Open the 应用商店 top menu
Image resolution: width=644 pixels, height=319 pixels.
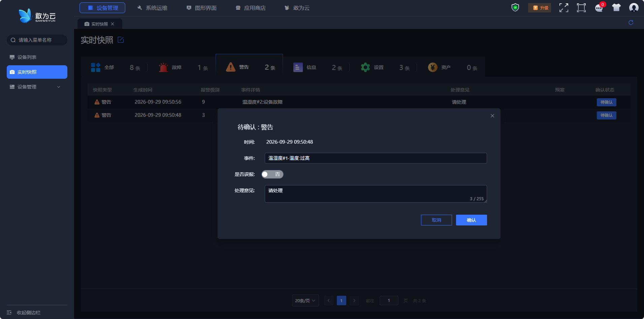point(251,8)
